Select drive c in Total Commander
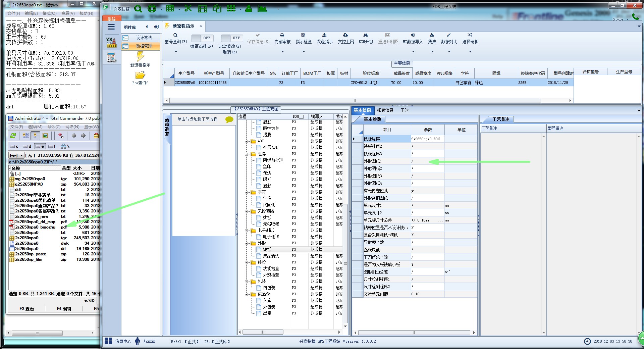Screen dimensions: 644x349 pos(14,146)
